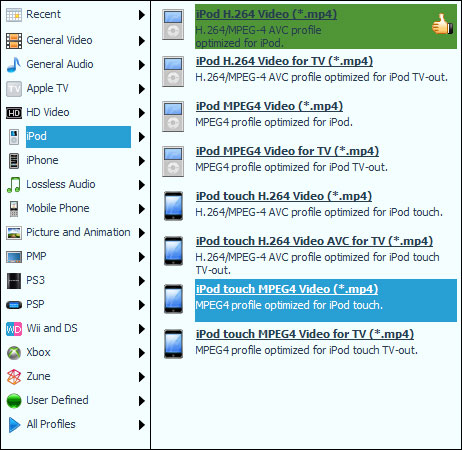Select the Zune category
Viewport: 462px width, 450px height.
38,376
